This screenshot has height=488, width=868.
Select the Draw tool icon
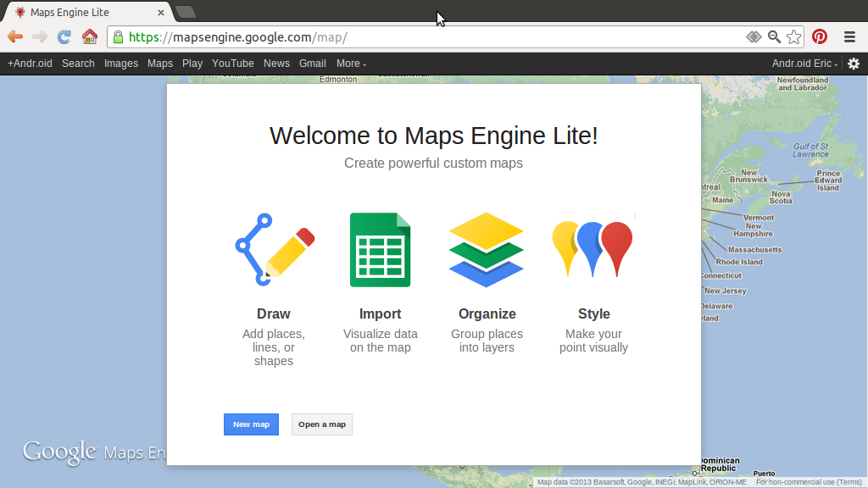[x=273, y=248]
